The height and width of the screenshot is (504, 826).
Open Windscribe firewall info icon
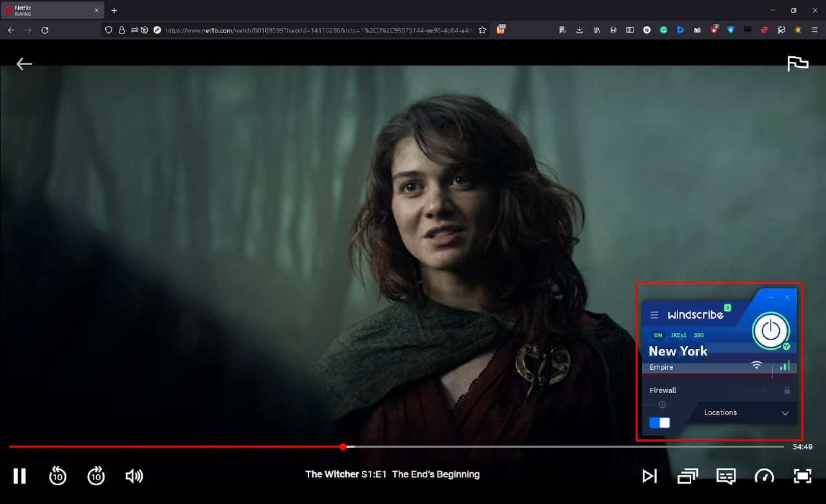click(662, 405)
